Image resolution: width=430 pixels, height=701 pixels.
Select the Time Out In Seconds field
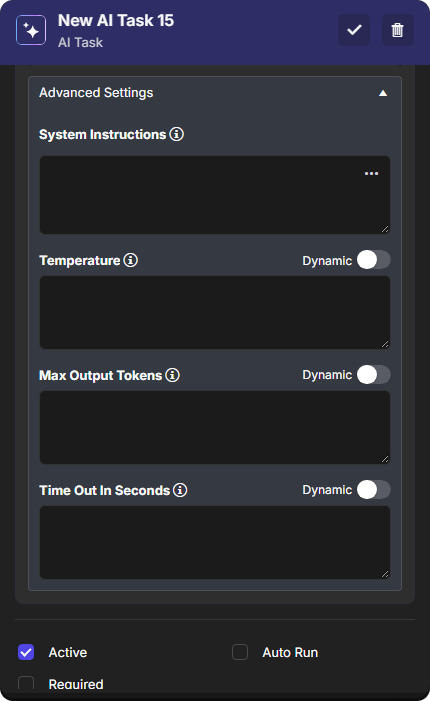(215, 542)
